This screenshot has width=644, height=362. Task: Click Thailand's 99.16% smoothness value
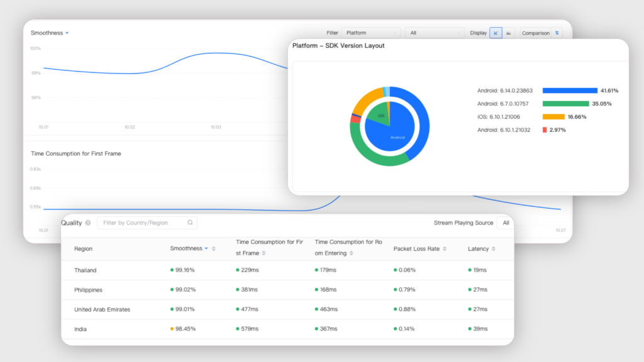[x=185, y=270]
